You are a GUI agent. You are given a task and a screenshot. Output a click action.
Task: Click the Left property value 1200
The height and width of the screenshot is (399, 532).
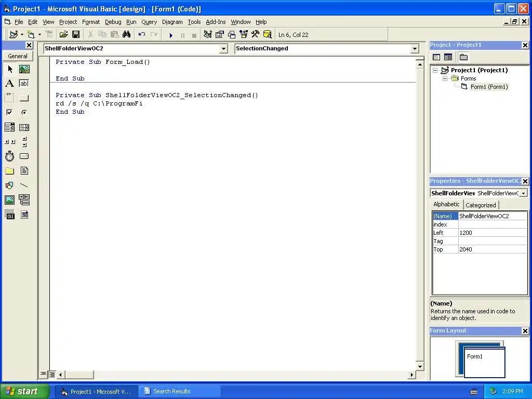[x=493, y=233]
